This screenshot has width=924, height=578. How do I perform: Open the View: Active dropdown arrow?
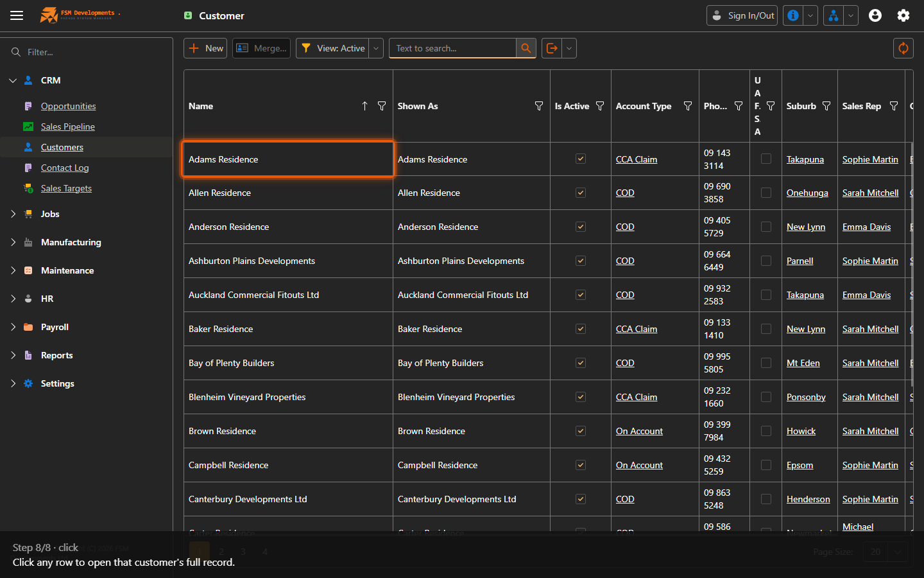pyautogui.click(x=376, y=48)
